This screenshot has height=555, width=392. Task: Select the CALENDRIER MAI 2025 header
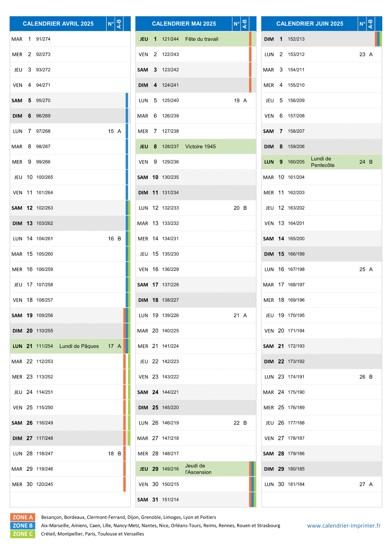click(184, 24)
